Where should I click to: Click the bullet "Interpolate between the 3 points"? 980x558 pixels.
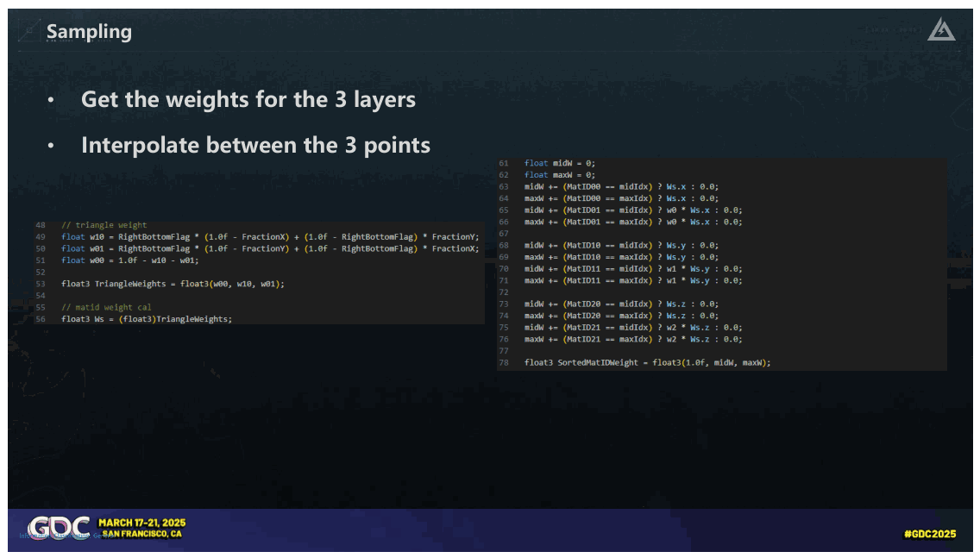[255, 145]
